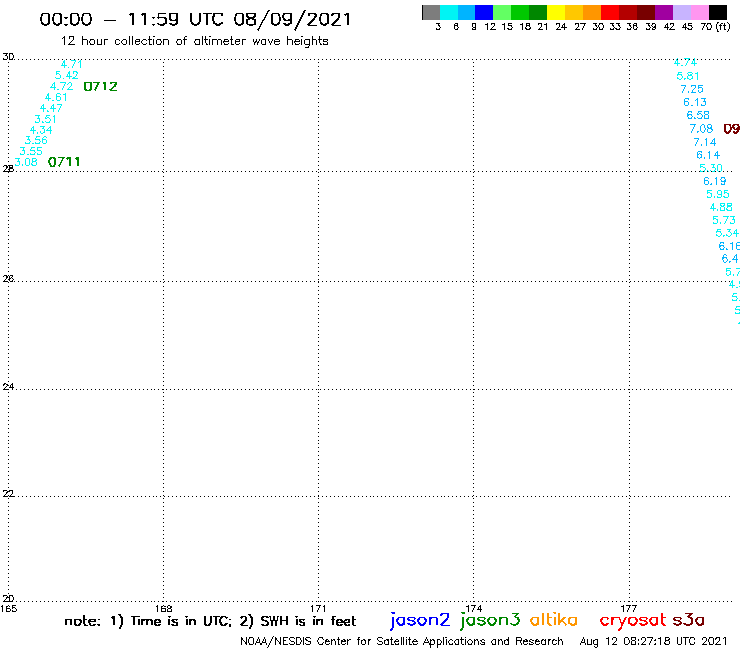This screenshot has height=650, width=740.
Task: Click wave height value 4.88
Action: pyautogui.click(x=721, y=207)
